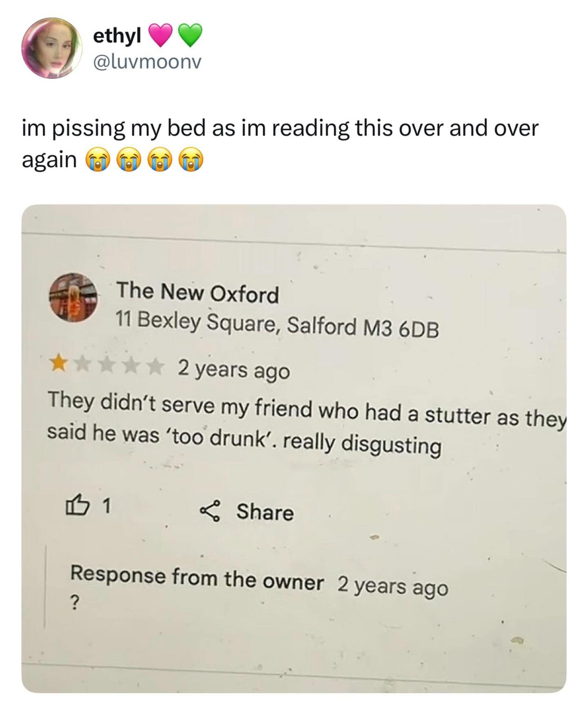This screenshot has height=715, width=588.
Task: Click the pink heart emoji
Action: pyautogui.click(x=161, y=36)
